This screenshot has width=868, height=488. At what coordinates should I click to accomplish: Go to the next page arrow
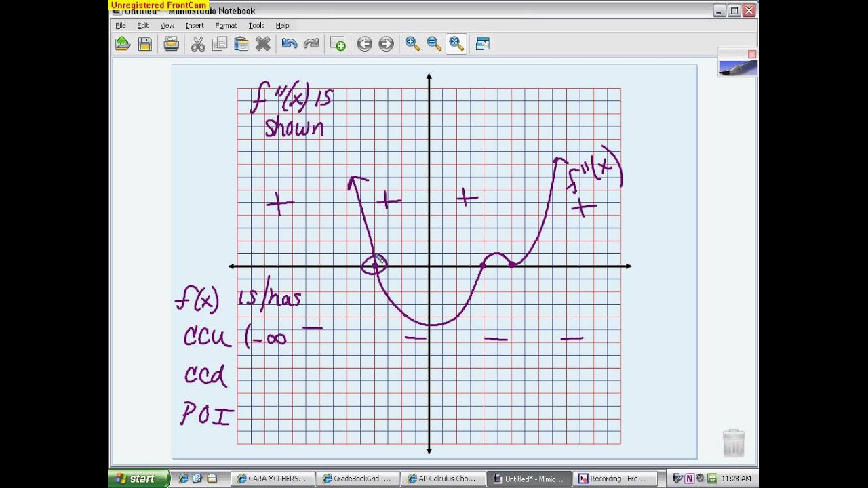pyautogui.click(x=386, y=44)
